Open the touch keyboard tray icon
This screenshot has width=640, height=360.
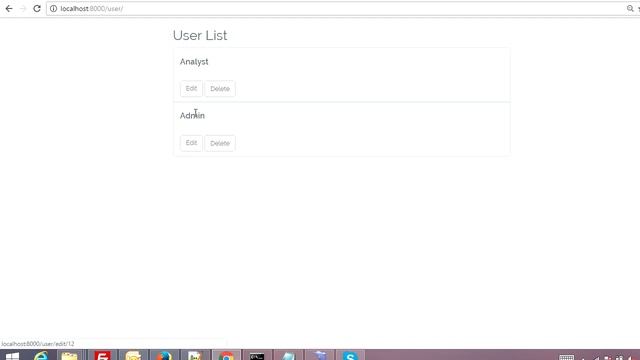566,357
